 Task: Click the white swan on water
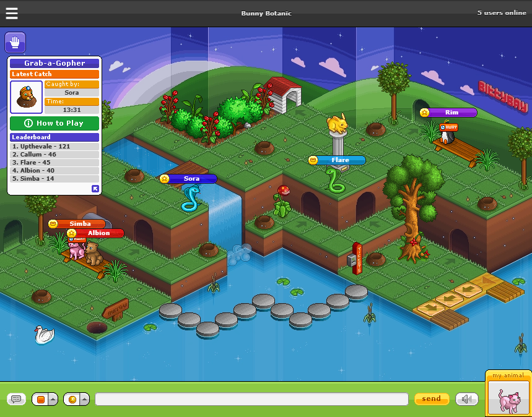point(44,335)
